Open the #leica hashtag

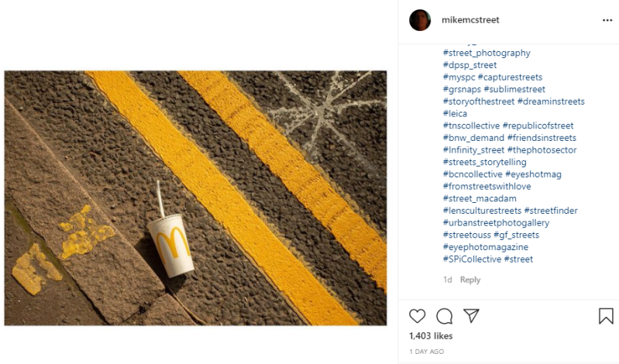[x=455, y=114]
